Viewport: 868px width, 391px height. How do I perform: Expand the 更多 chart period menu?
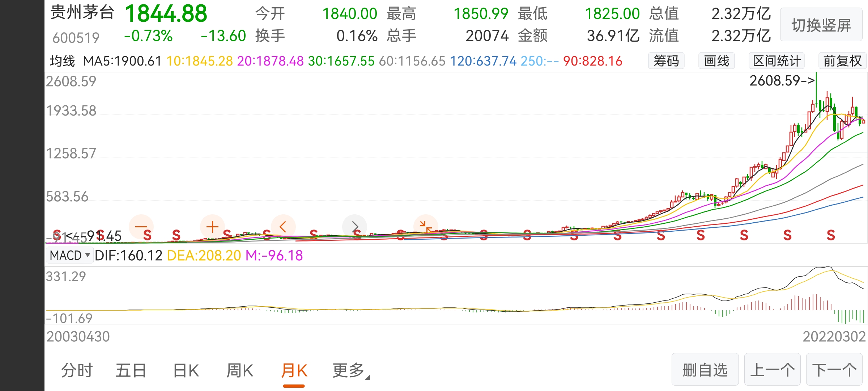point(351,370)
